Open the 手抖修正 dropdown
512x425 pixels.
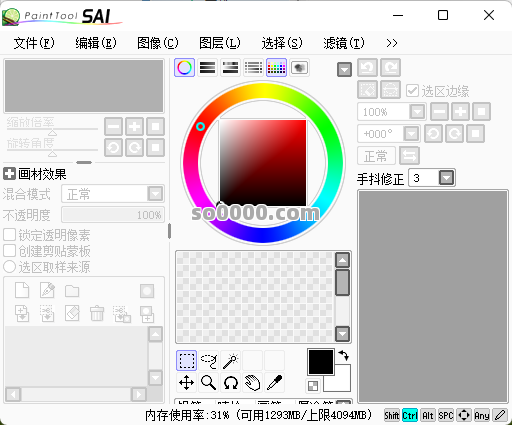click(446, 178)
